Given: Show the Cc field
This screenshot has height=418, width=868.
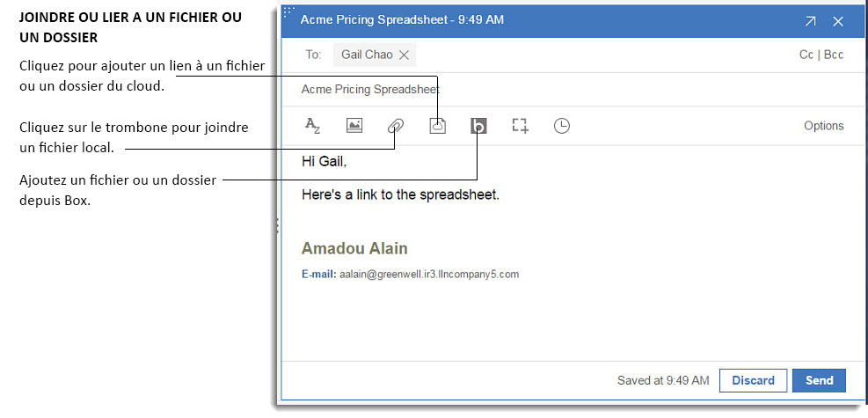Looking at the screenshot, I should pyautogui.click(x=806, y=55).
